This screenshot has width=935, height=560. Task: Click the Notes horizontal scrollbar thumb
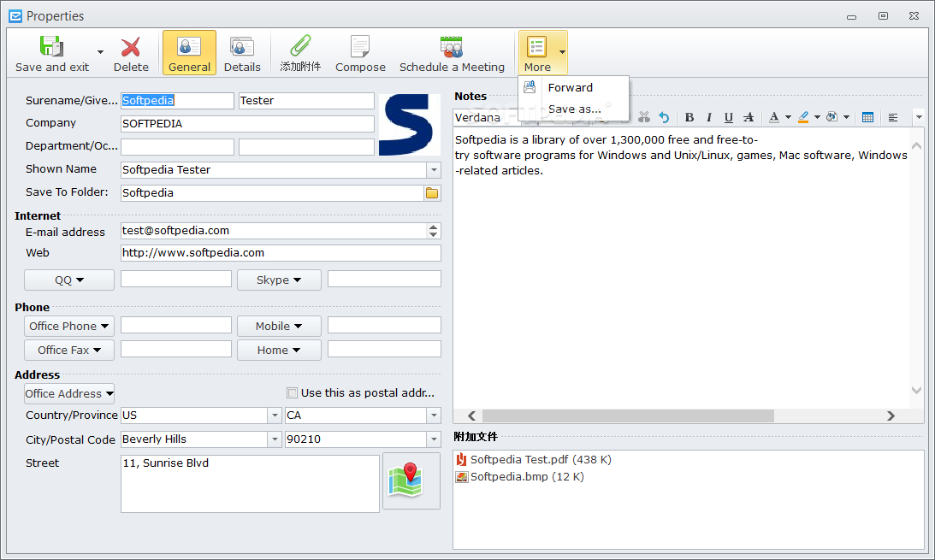(x=628, y=416)
